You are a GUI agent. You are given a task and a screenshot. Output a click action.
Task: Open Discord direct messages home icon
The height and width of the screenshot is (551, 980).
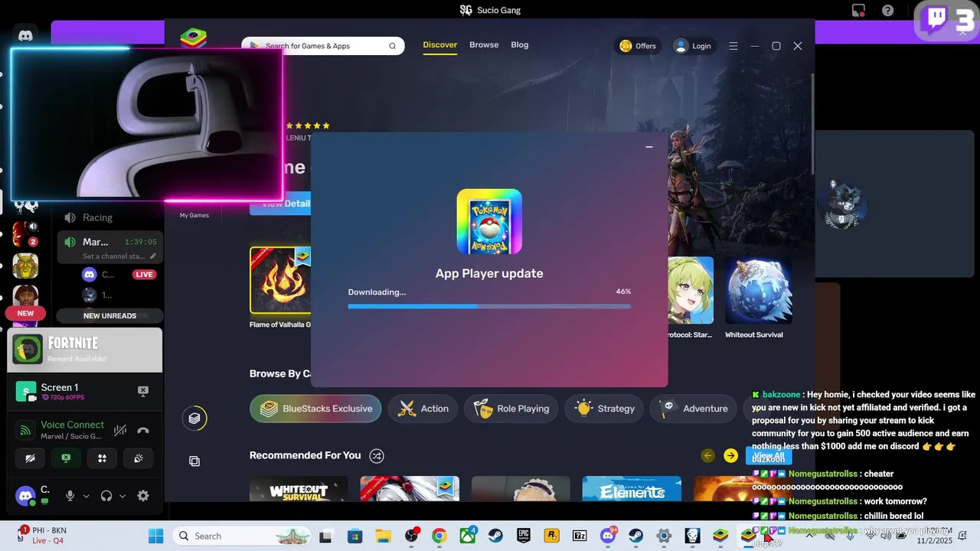25,35
